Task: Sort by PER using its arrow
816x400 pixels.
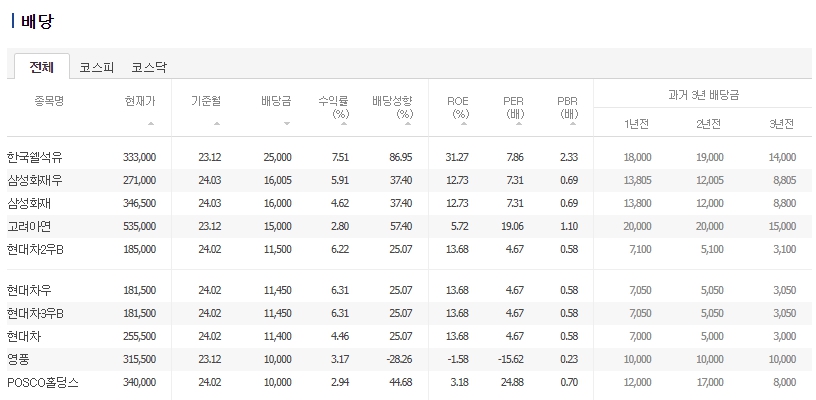Action: pyautogui.click(x=519, y=124)
